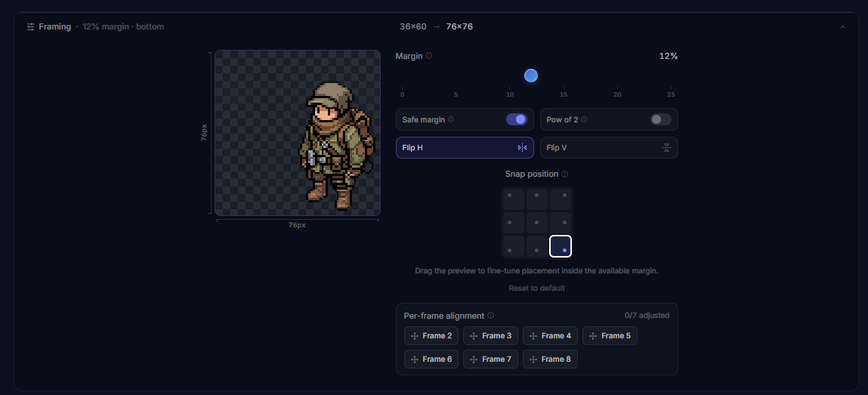Click the Framing sliders icon in header
The width and height of the screenshot is (868, 395).
pos(30,26)
